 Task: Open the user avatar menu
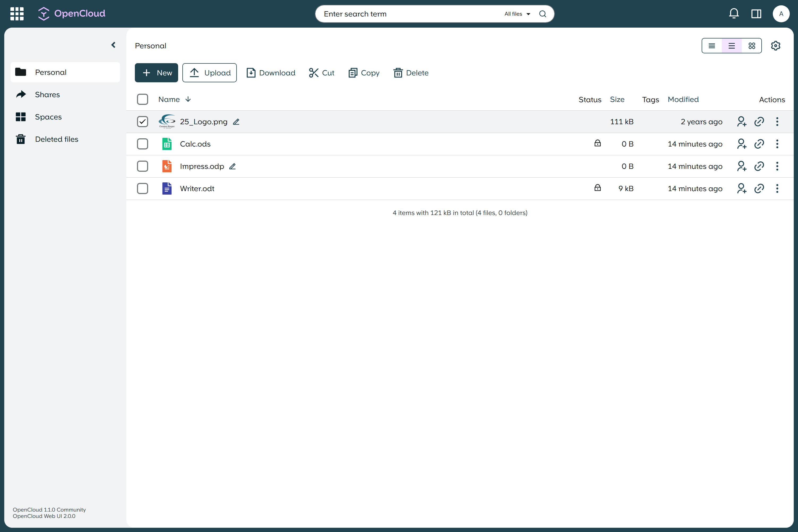click(781, 14)
